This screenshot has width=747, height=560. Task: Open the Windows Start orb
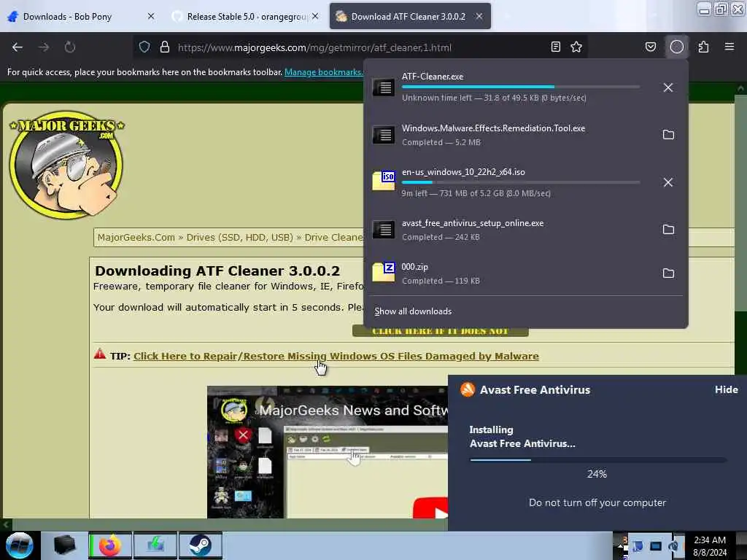(x=19, y=545)
